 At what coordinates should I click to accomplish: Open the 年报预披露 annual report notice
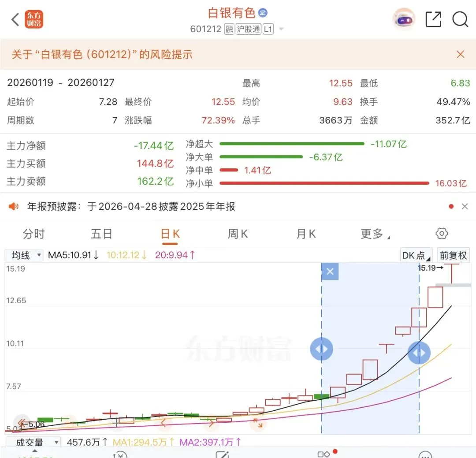pyautogui.click(x=131, y=207)
